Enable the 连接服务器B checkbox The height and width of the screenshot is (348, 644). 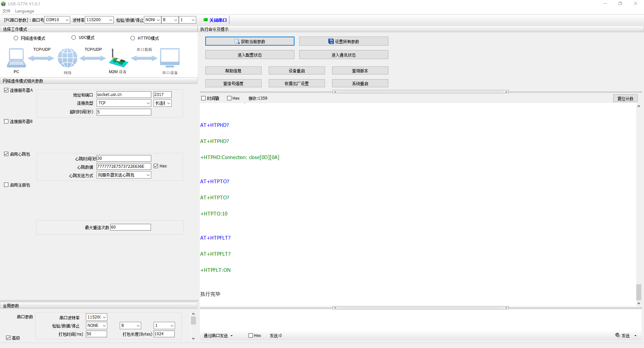[6, 121]
